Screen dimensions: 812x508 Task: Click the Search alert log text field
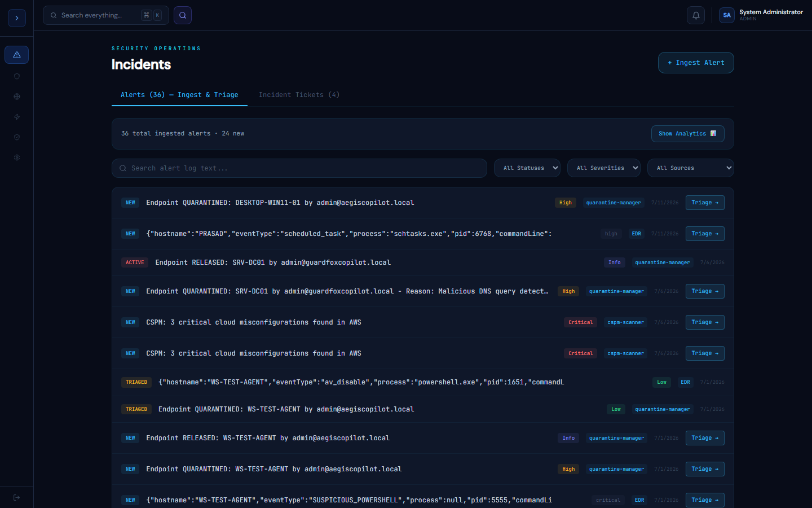[299, 168]
